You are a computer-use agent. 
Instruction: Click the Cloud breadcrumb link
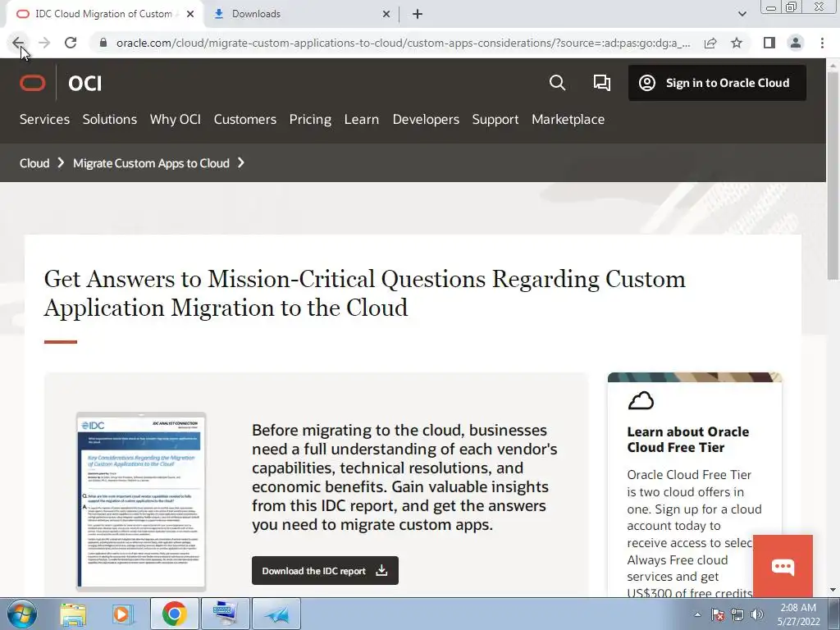[x=34, y=163]
